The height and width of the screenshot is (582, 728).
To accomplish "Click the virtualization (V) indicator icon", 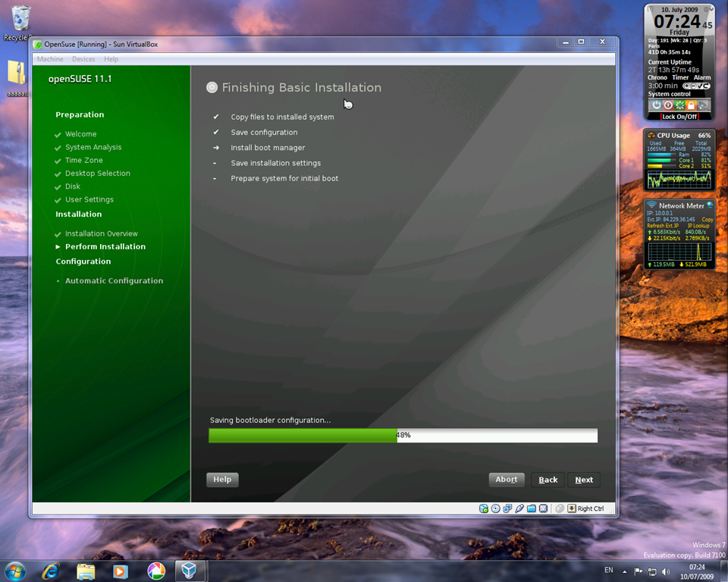I will [x=543, y=508].
